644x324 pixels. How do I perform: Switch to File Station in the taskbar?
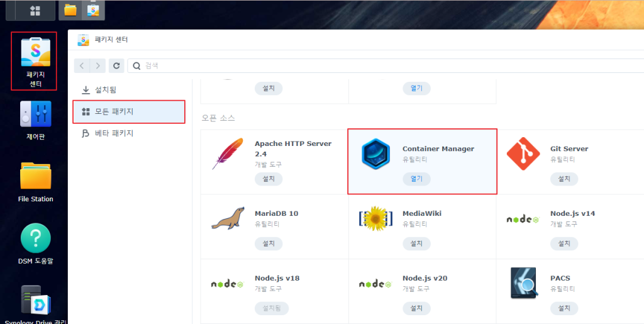click(70, 10)
